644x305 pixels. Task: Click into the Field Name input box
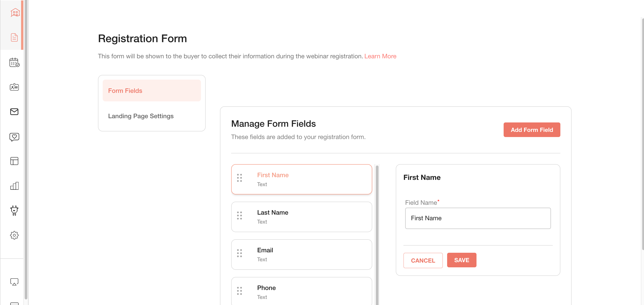pos(477,218)
